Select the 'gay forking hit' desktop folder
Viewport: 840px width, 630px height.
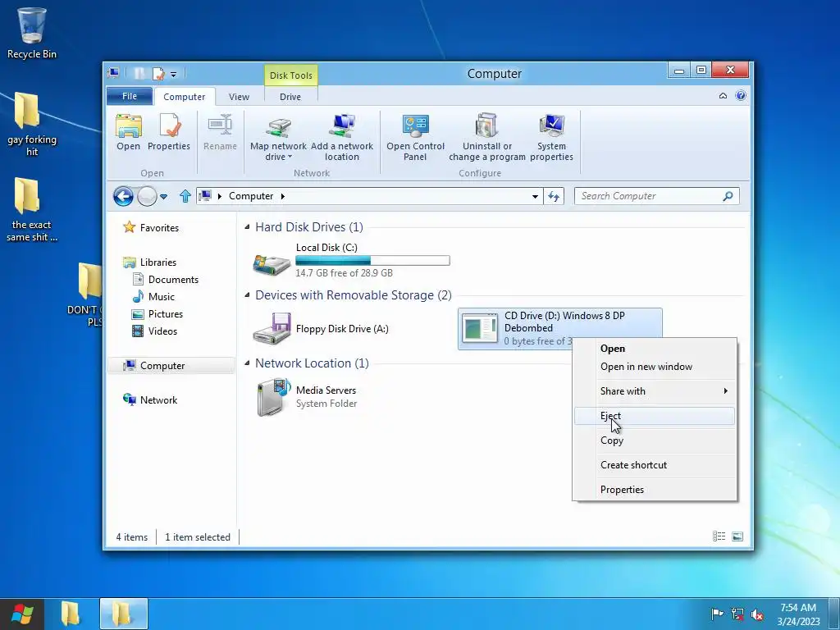pyautogui.click(x=32, y=124)
